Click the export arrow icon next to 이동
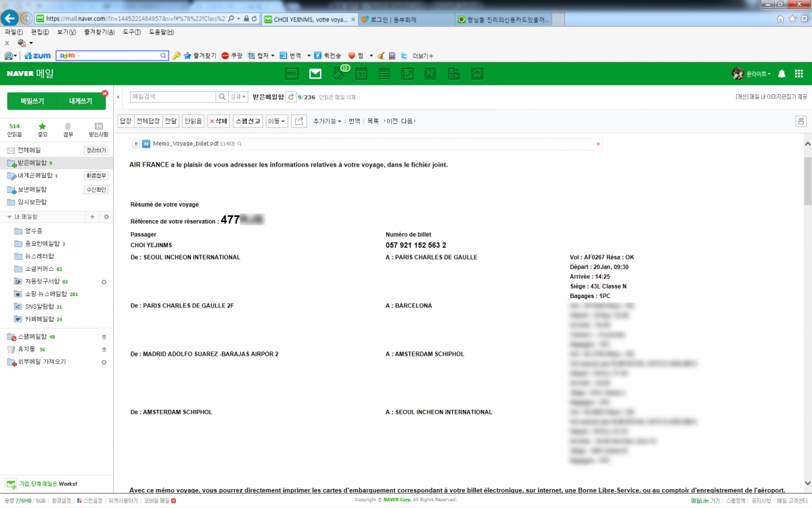This screenshot has width=812, height=508. click(298, 121)
